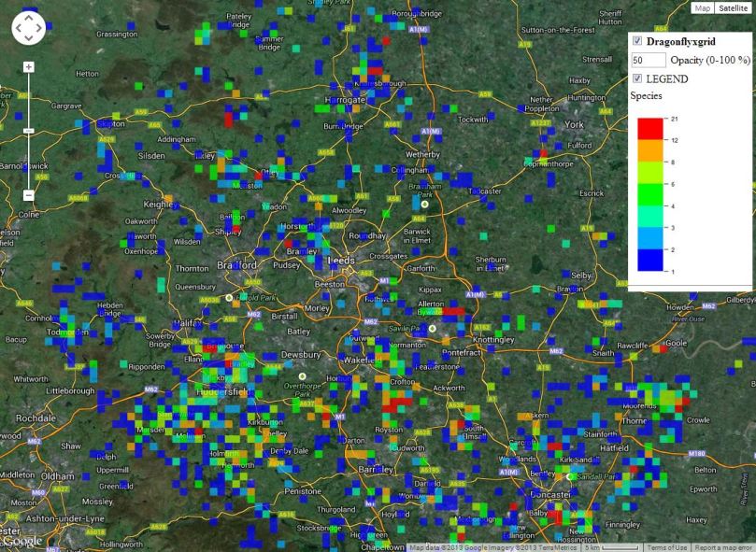Screen dimensions: 756x552
Task: Pan the map left with the arrow
Action: (x=17, y=28)
